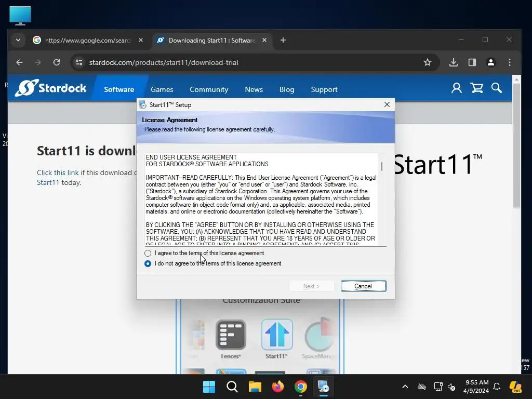Open Chrome profile icon

pos(490,62)
